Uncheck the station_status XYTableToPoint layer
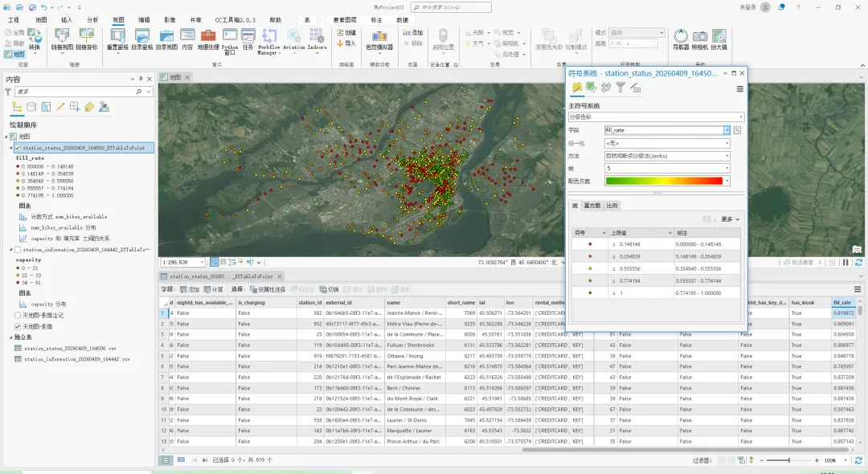Screen dimensions: 868x474 (18, 148)
